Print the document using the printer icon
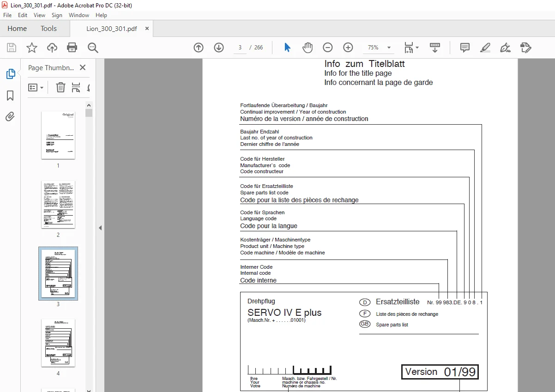The width and height of the screenshot is (555, 392). [72, 48]
